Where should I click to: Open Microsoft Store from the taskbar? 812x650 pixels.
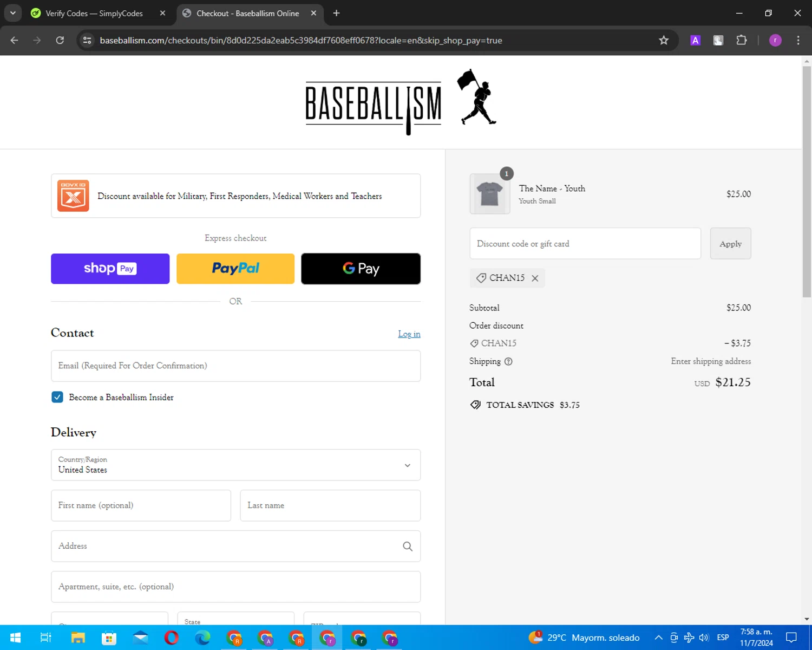tap(109, 638)
